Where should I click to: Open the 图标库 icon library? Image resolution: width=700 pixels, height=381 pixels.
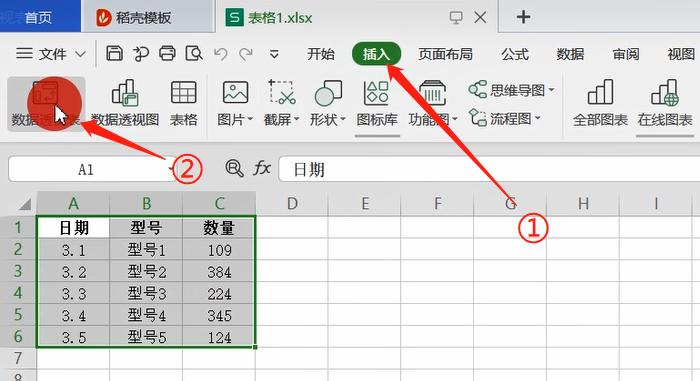pyautogui.click(x=377, y=104)
